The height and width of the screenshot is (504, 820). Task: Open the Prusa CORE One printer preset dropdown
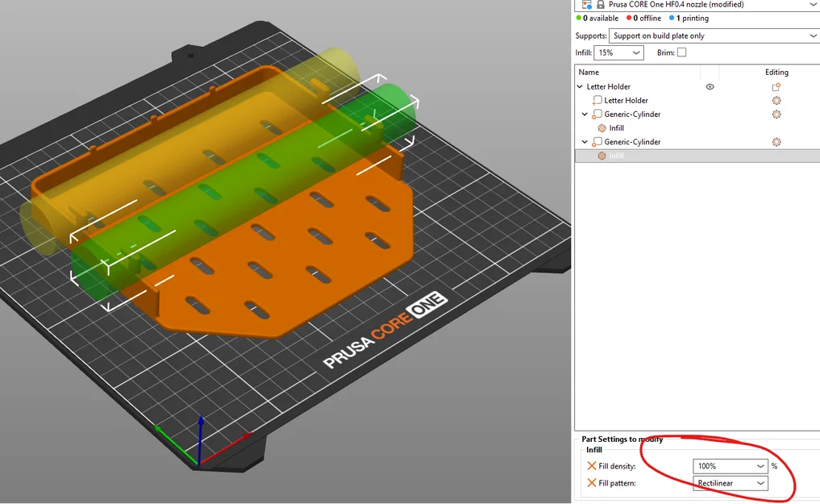697,5
